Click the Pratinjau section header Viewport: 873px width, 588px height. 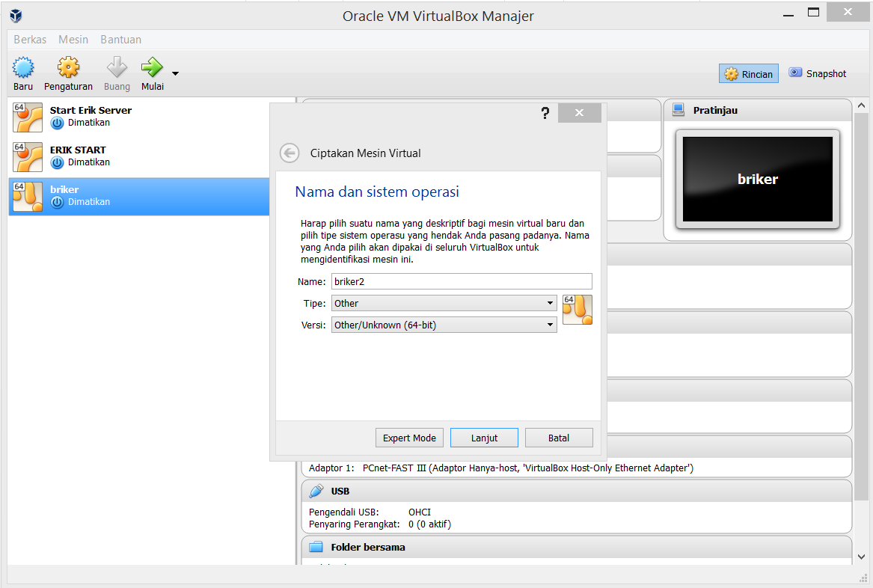(x=758, y=110)
